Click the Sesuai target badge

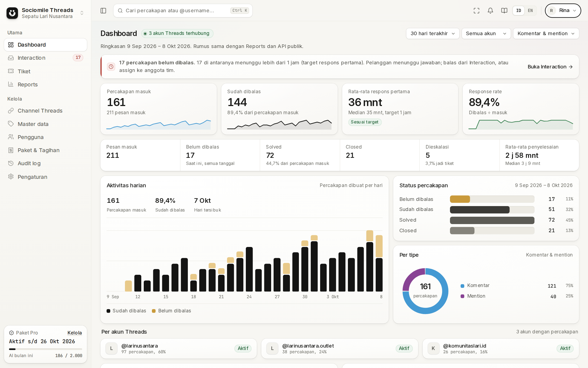[x=365, y=122]
